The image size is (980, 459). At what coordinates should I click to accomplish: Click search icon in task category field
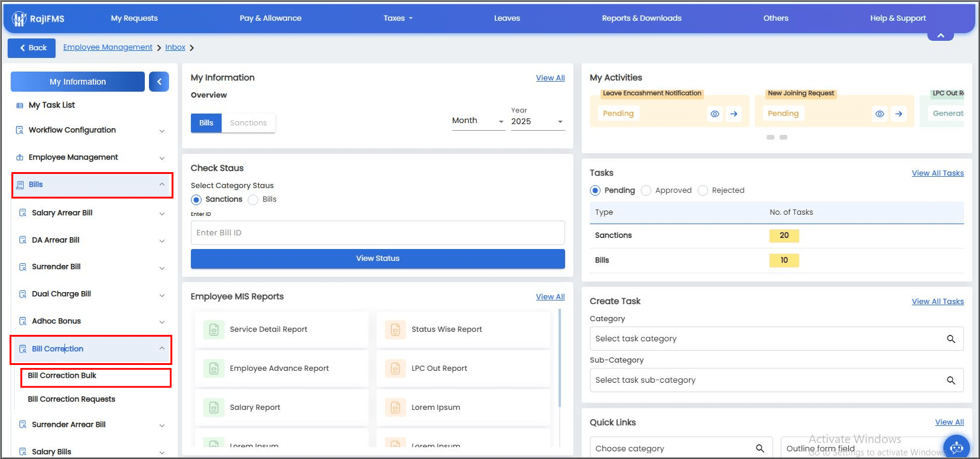click(950, 339)
